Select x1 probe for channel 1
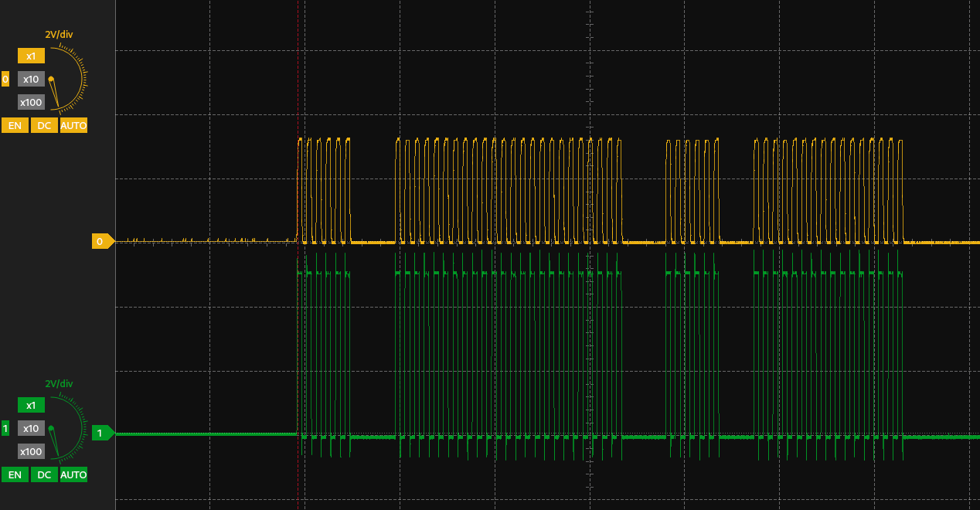 coord(31,405)
